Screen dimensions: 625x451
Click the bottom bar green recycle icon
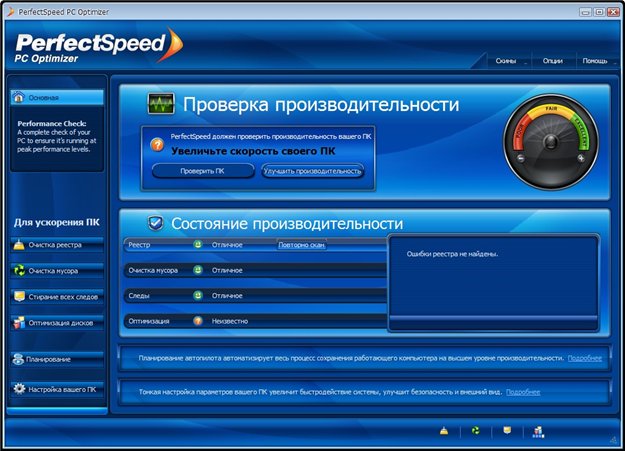(x=476, y=431)
